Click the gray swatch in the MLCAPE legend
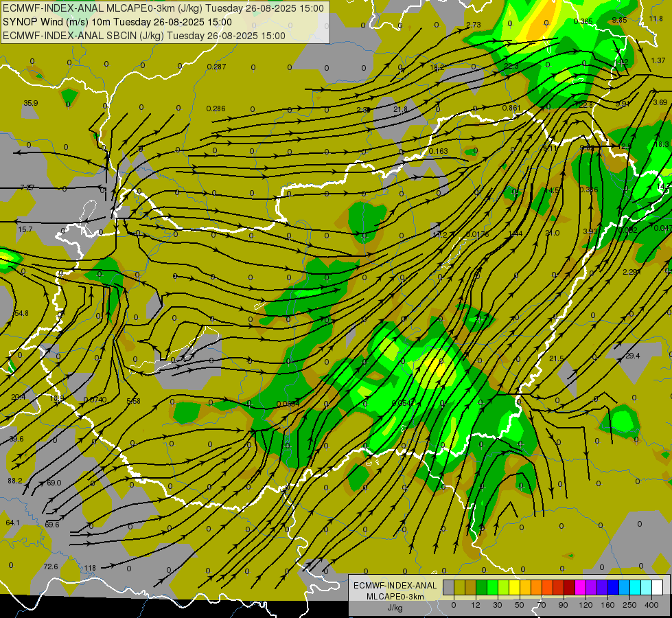This screenshot has height=618, width=672. tap(449, 587)
